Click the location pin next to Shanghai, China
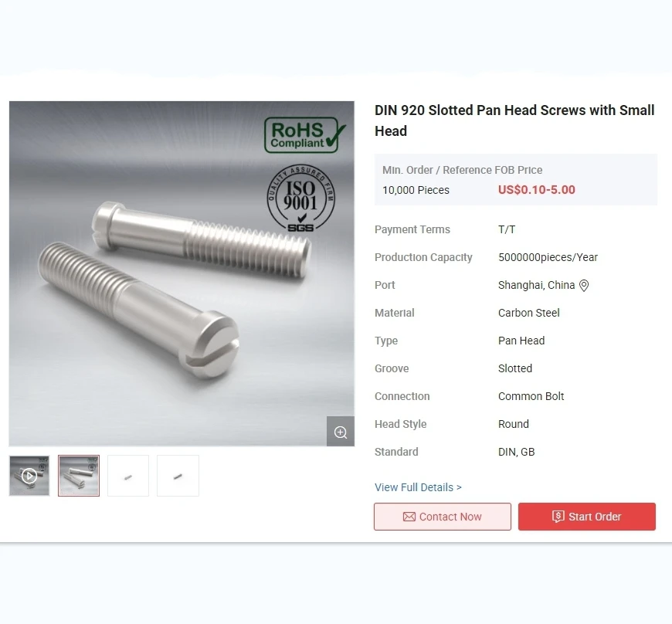672x624 pixels. coord(584,286)
